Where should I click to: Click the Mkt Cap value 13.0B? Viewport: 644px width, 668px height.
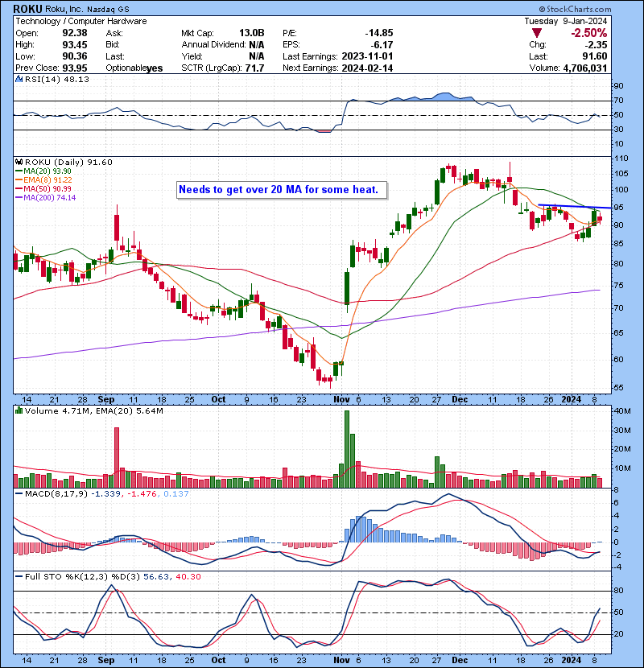click(x=251, y=33)
